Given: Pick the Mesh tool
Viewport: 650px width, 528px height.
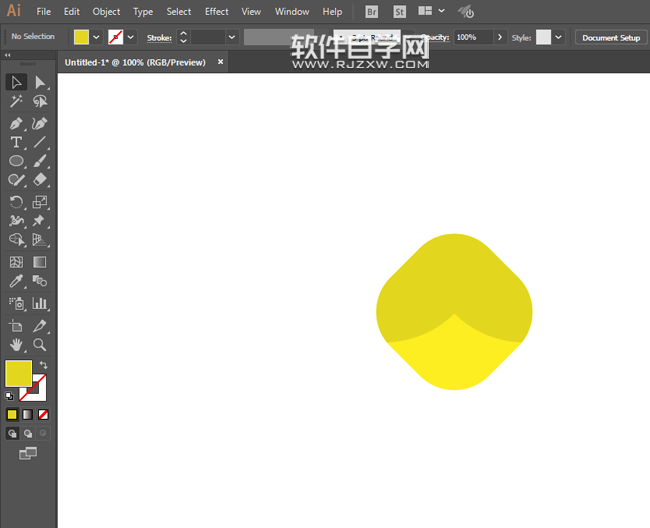Looking at the screenshot, I should tap(16, 262).
